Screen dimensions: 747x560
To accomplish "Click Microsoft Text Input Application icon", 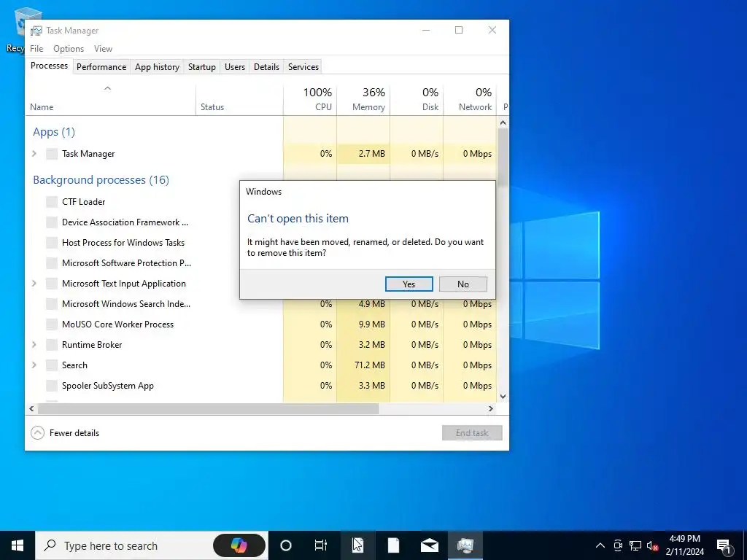I will pyautogui.click(x=52, y=284).
